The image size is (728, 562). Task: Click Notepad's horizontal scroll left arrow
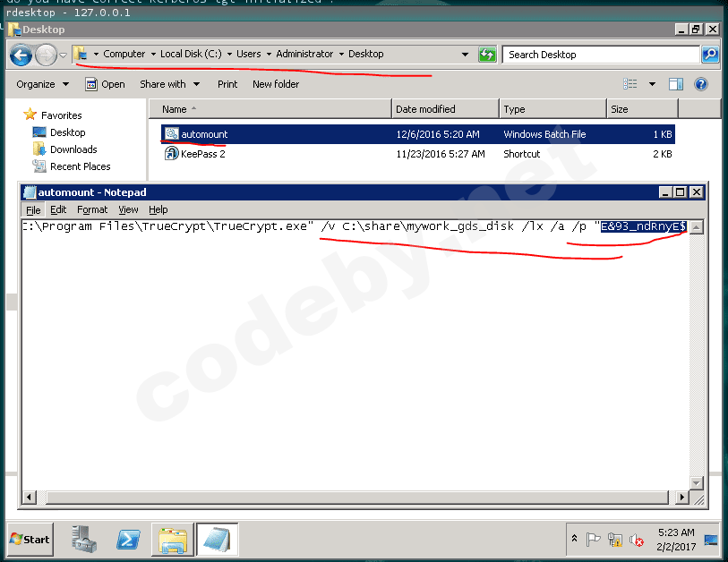click(29, 497)
